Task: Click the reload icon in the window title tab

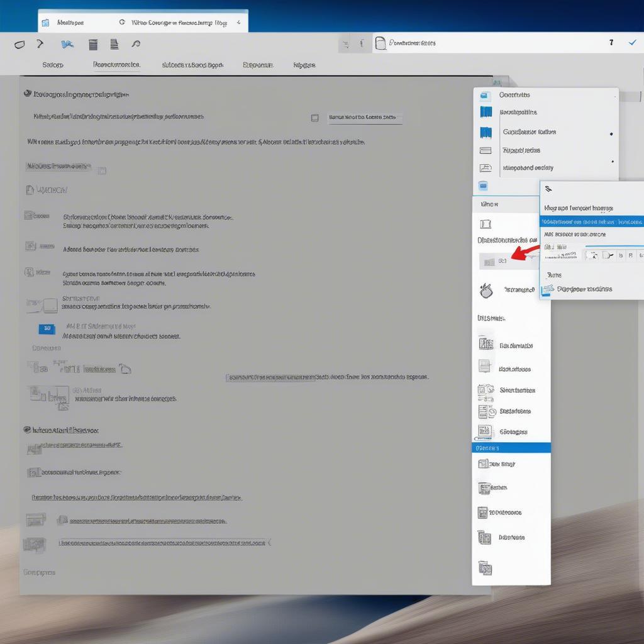Action: pos(122,22)
